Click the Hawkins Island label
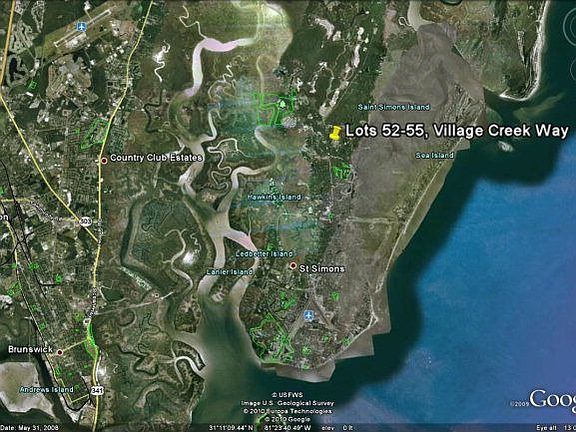Viewport: 576px width, 432px height. coord(274,197)
